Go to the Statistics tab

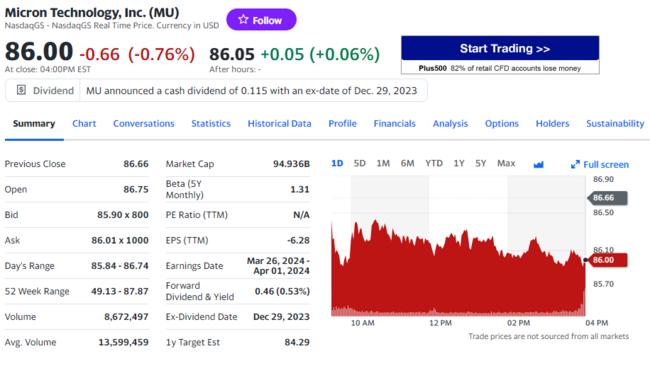(x=211, y=124)
